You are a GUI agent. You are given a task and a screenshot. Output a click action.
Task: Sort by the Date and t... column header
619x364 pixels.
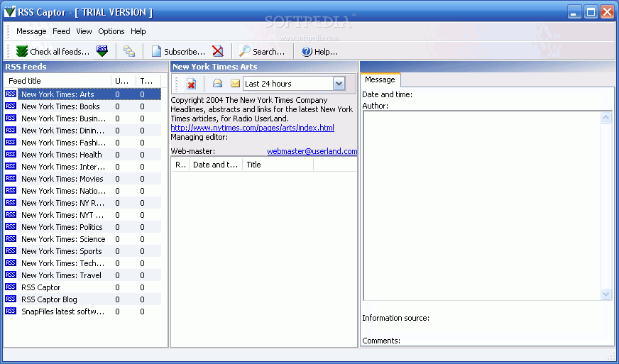[x=216, y=165]
